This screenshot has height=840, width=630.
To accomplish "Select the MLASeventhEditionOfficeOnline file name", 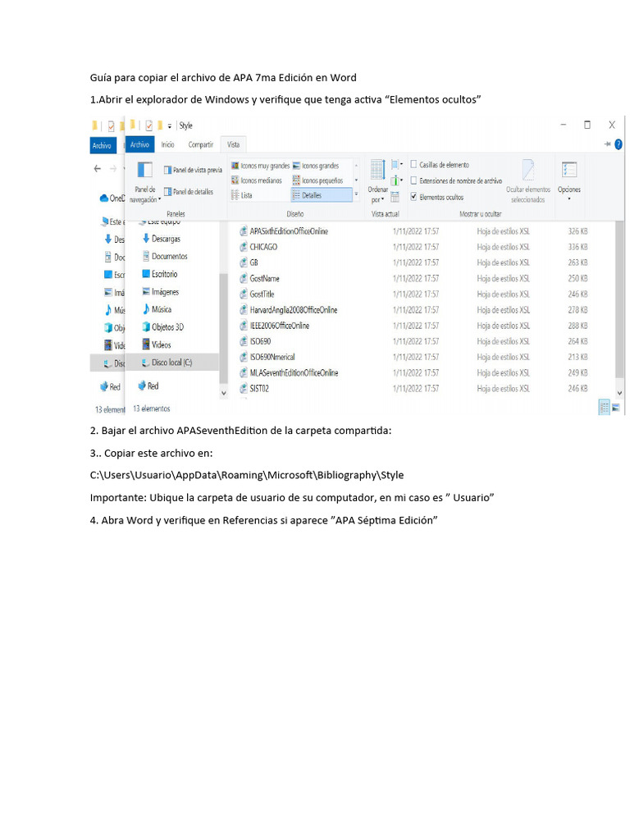I will (294, 373).
